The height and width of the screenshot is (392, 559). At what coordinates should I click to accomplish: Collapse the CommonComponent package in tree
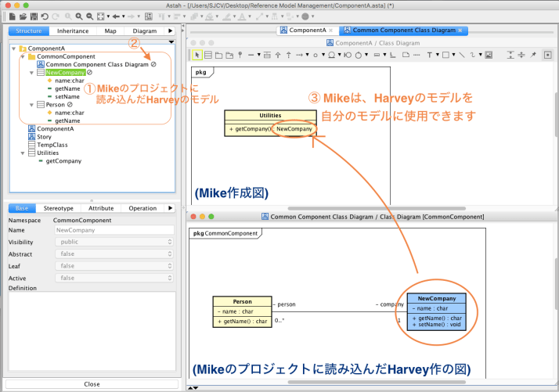click(x=22, y=57)
